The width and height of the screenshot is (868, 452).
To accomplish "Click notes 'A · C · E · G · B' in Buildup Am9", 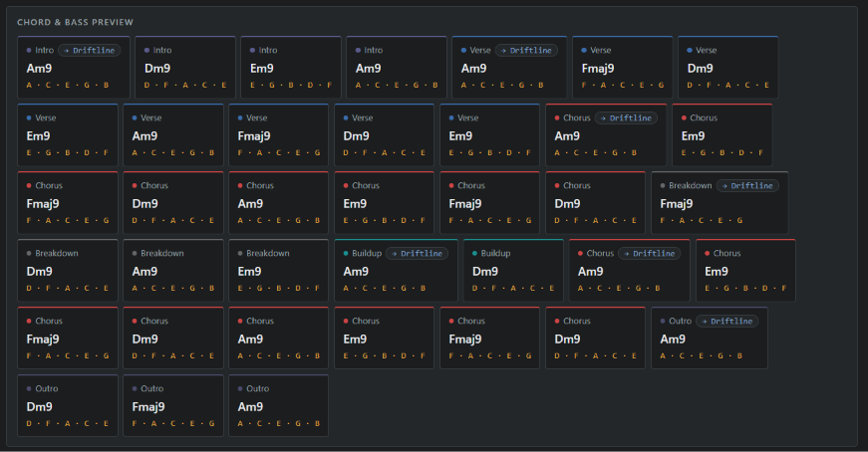I will coord(385,289).
